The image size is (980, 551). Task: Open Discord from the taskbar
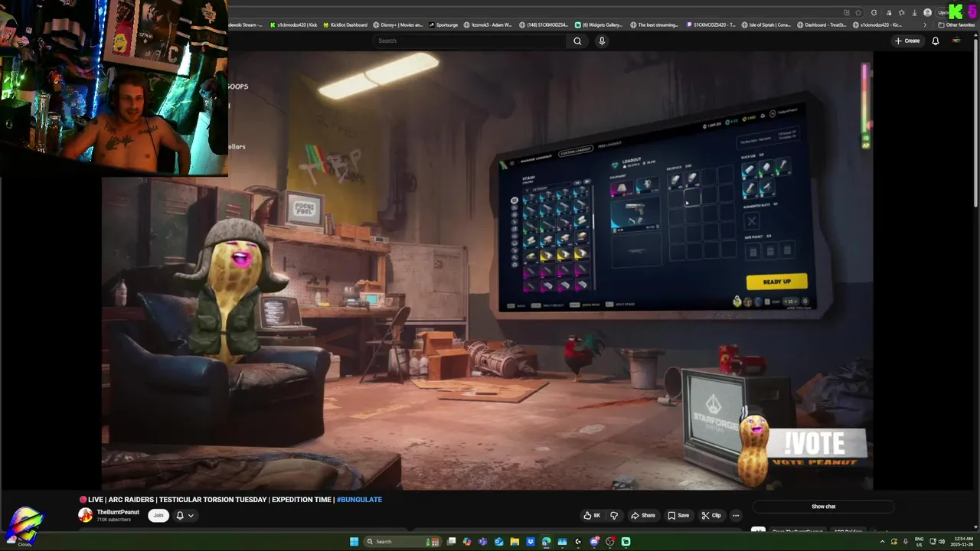(x=594, y=542)
